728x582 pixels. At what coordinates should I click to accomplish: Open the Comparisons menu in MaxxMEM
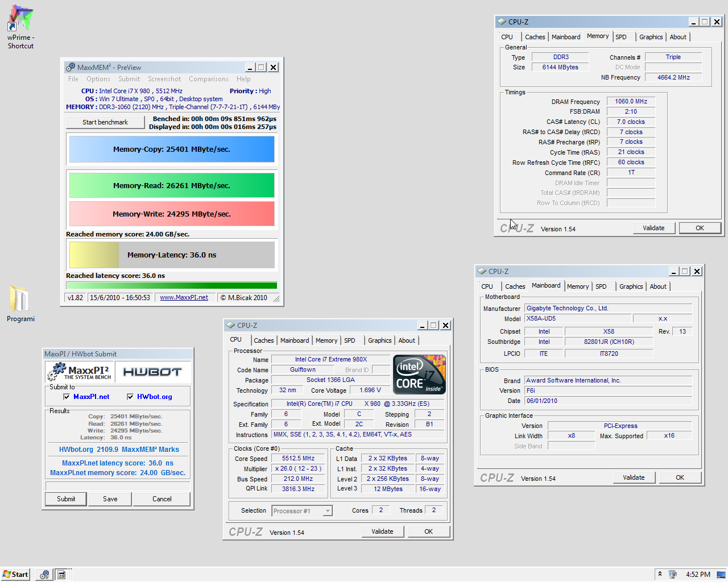(209, 79)
